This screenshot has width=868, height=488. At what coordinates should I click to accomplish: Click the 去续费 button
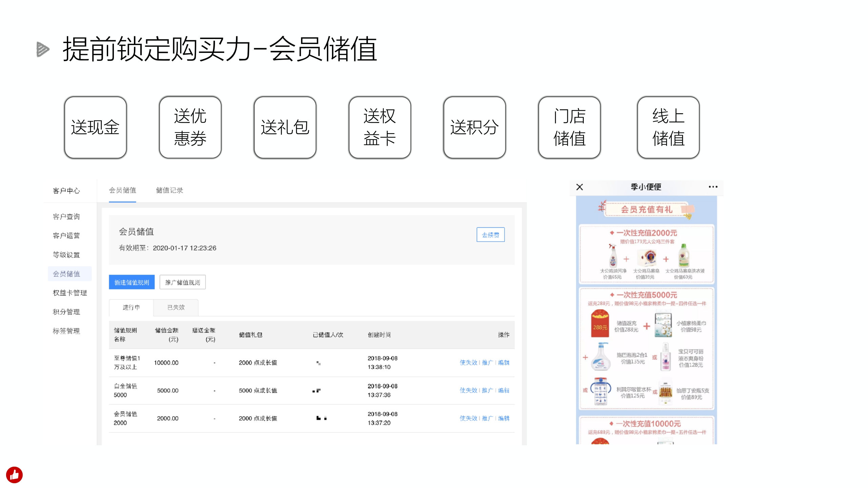tap(490, 235)
